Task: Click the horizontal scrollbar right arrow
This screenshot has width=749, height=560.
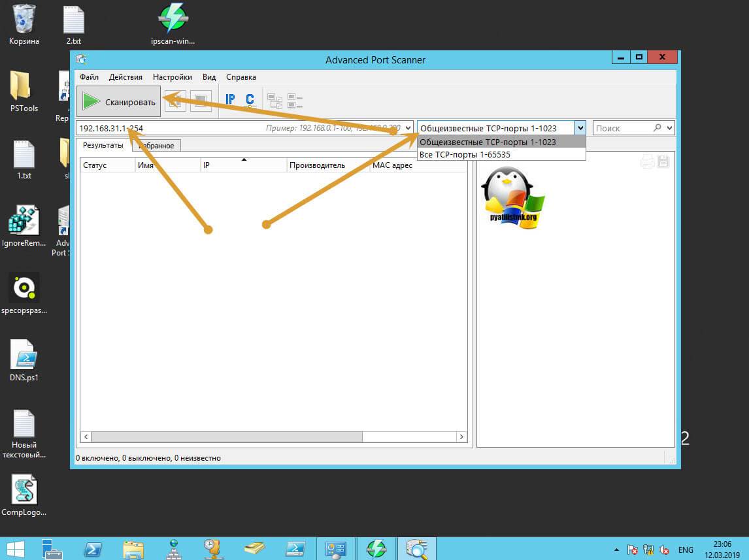Action: point(461,436)
